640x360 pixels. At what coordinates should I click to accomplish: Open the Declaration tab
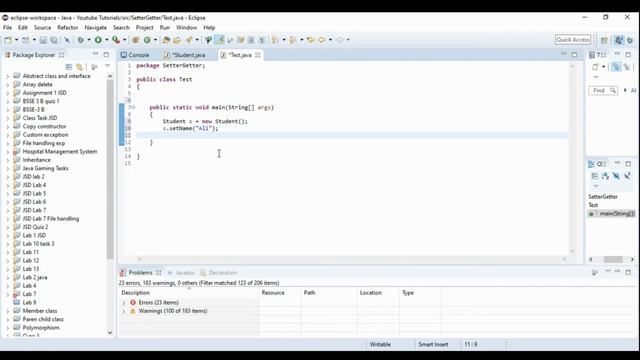[218, 273]
